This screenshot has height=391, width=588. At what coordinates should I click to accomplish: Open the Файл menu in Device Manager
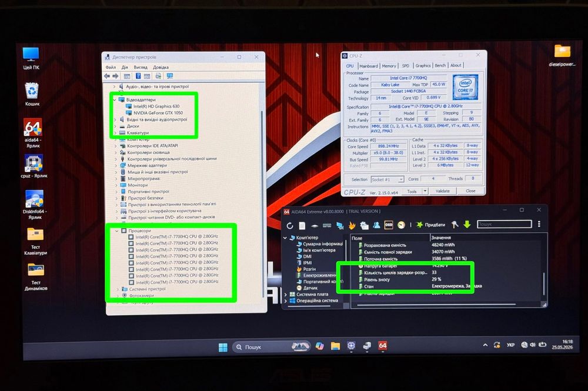[111, 68]
